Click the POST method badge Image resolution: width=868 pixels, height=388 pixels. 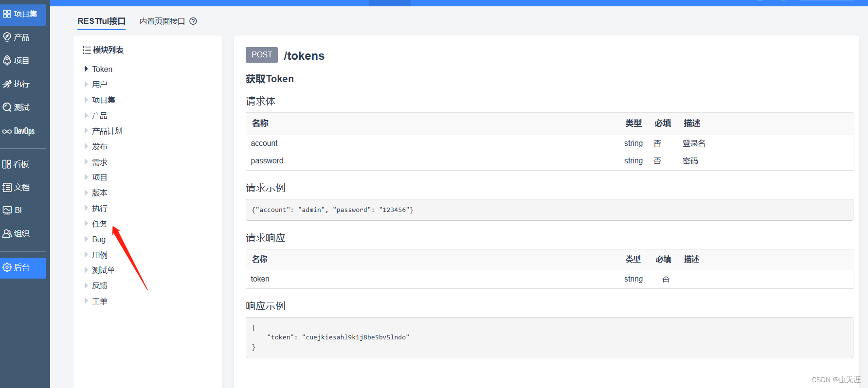tap(262, 55)
